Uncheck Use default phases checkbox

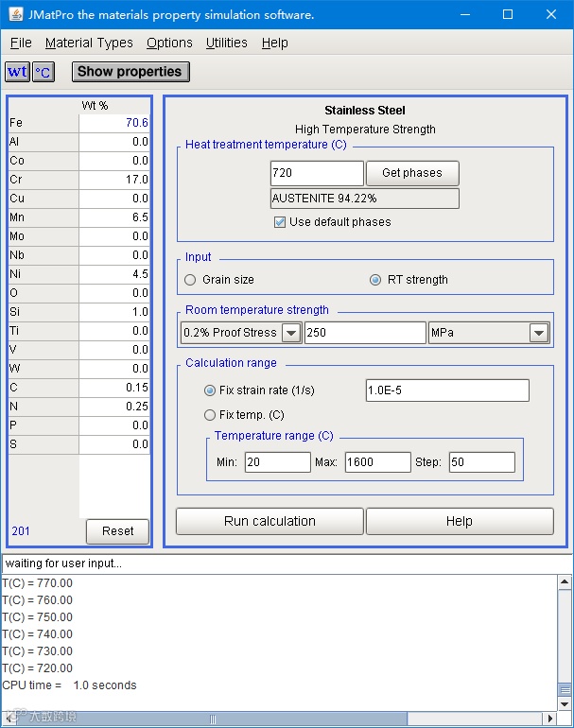pyautogui.click(x=280, y=222)
